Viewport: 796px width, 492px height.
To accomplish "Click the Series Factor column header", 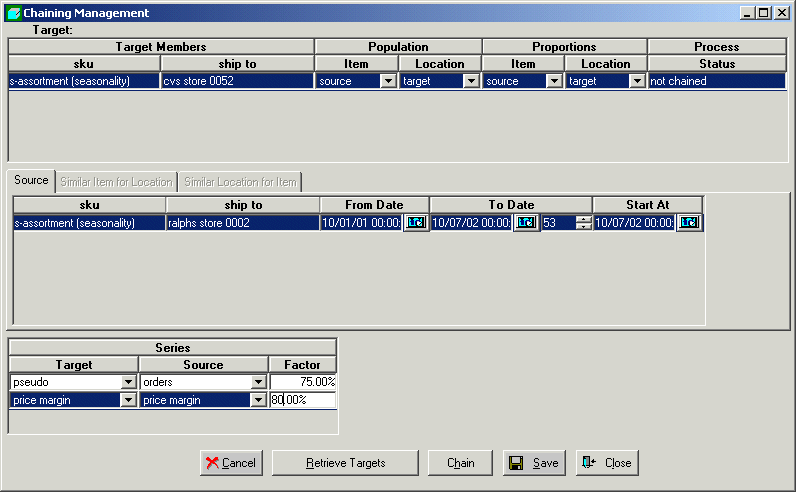I will [x=302, y=365].
